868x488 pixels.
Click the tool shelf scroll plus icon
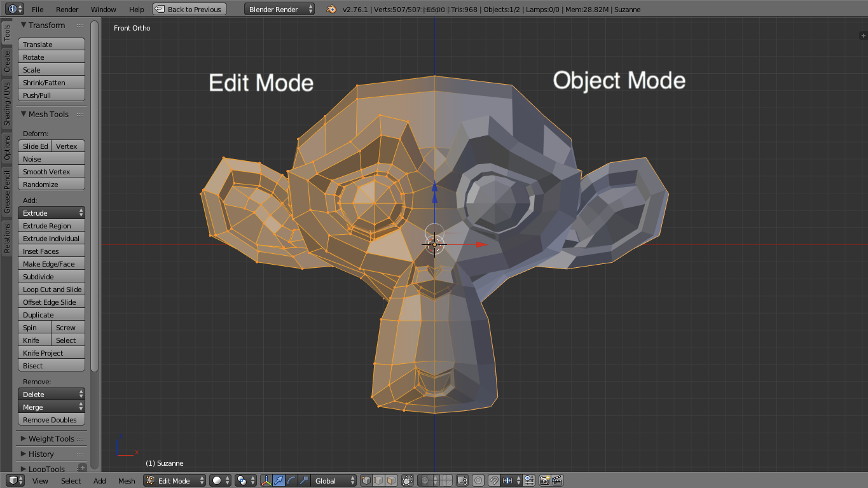click(x=81, y=468)
